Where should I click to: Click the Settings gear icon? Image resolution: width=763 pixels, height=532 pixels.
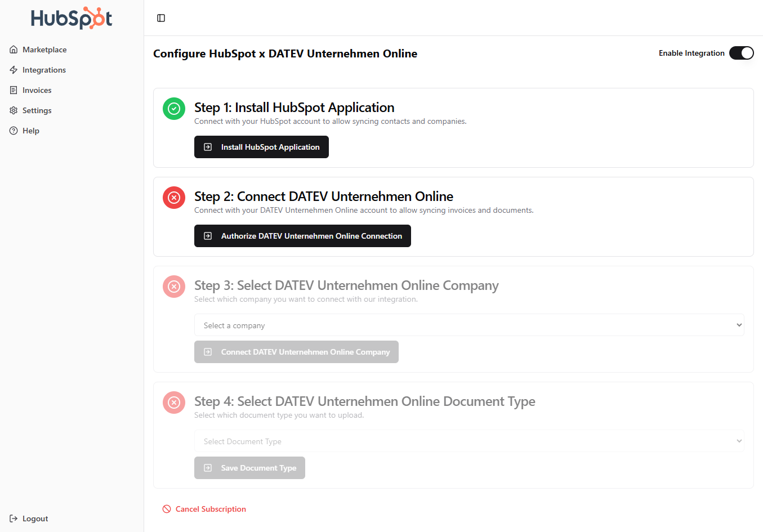tap(14, 110)
